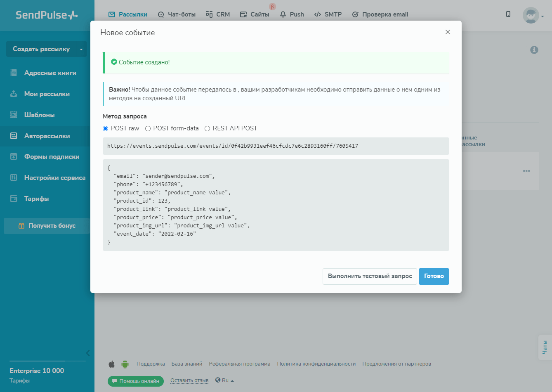Click the Готово button
Screen dimensions: 552x392
pyautogui.click(x=434, y=276)
